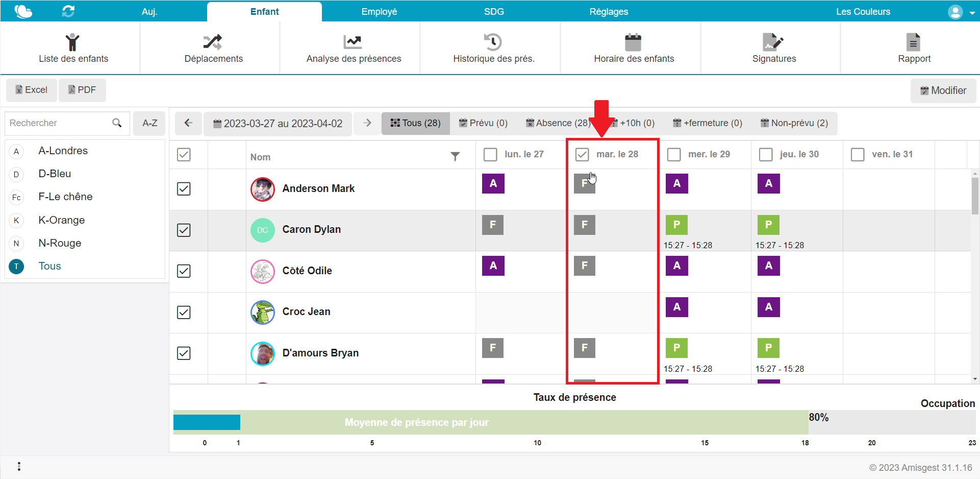Check the mer. le 29 column checkbox

coord(674,155)
